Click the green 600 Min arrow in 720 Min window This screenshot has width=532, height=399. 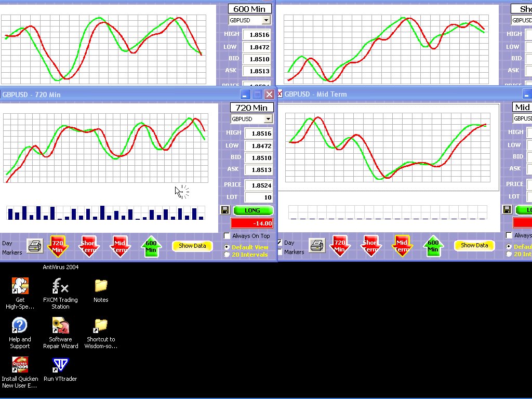click(151, 246)
